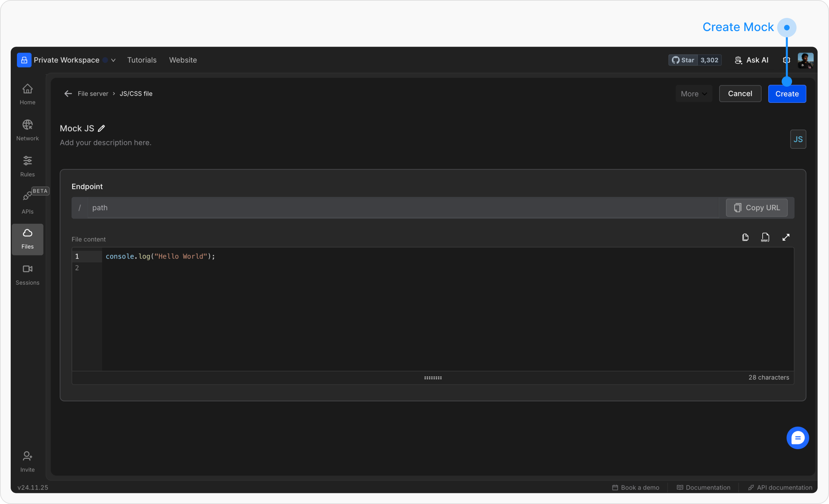Open the More dropdown menu

tap(694, 94)
